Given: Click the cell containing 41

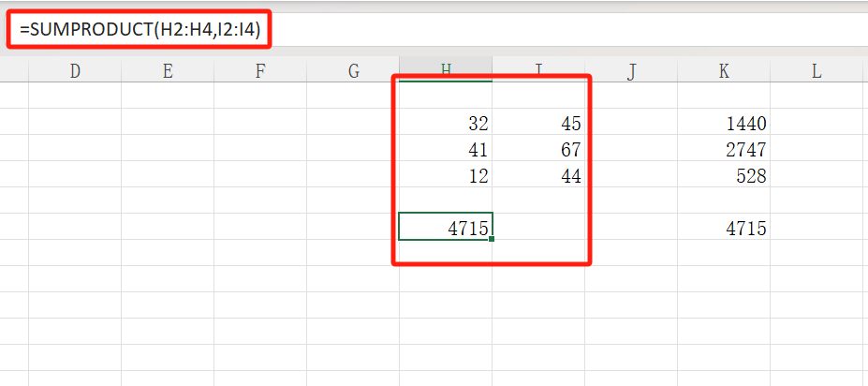Looking at the screenshot, I should 446,149.
